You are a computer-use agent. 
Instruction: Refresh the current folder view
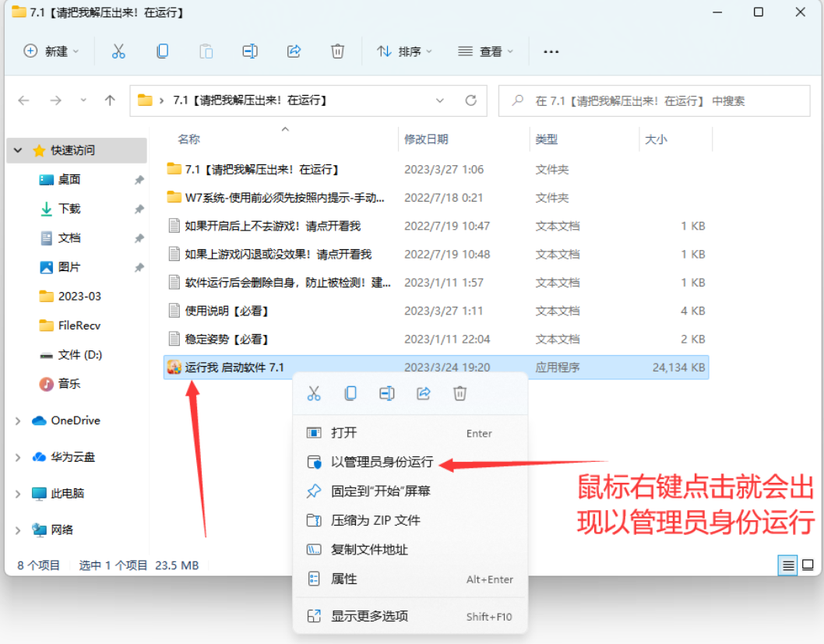tap(471, 100)
